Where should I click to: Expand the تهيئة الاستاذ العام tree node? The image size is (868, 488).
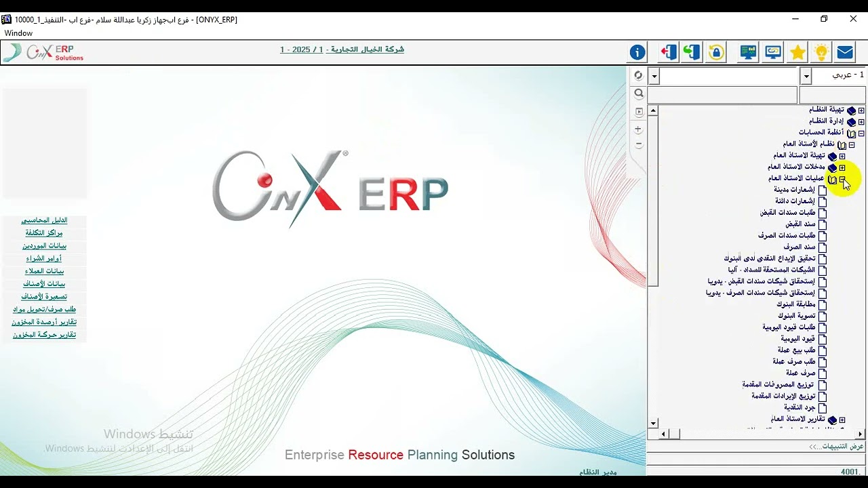click(842, 157)
